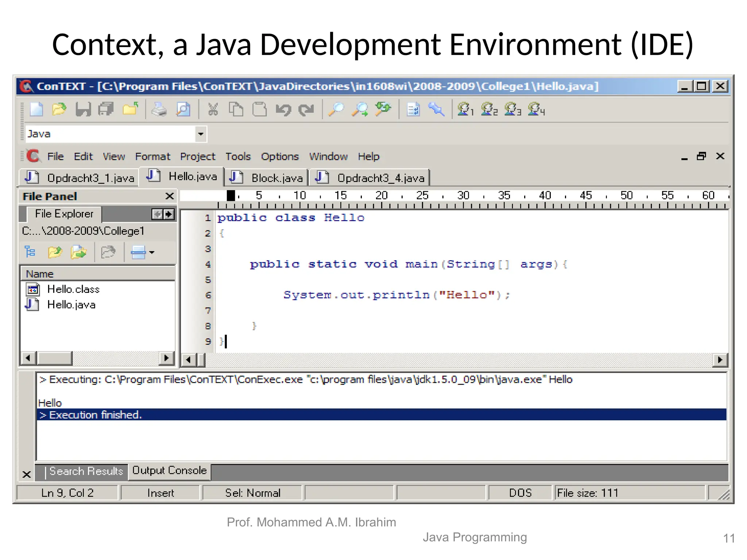Close the File Panel

[170, 196]
